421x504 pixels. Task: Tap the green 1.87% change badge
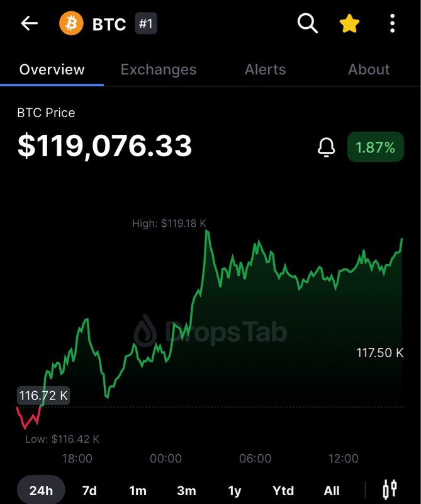[x=375, y=147]
